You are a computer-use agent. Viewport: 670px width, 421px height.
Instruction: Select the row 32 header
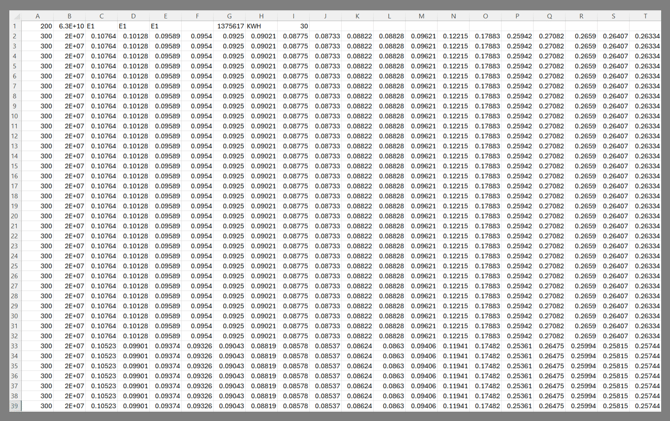pyautogui.click(x=15, y=336)
